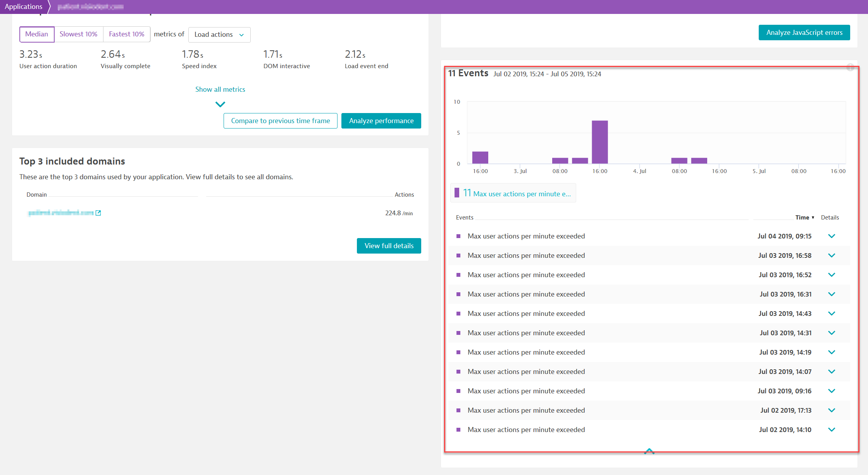Expand details for Jul 03 2019, 16:31 event
868x475 pixels.
pos(832,294)
